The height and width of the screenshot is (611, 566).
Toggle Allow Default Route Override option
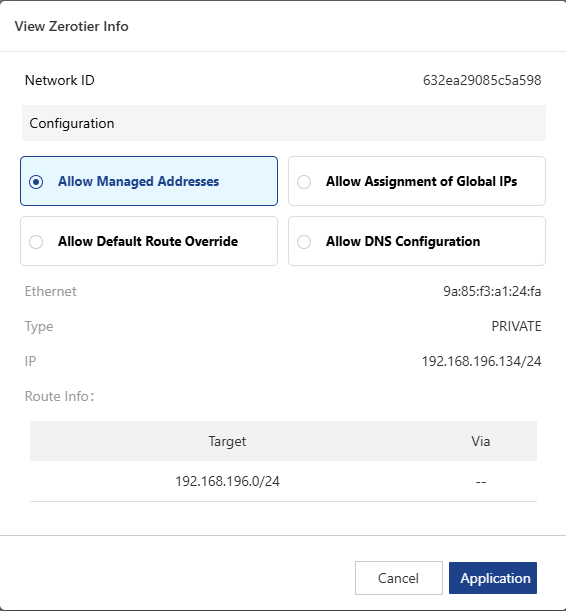tap(149, 241)
